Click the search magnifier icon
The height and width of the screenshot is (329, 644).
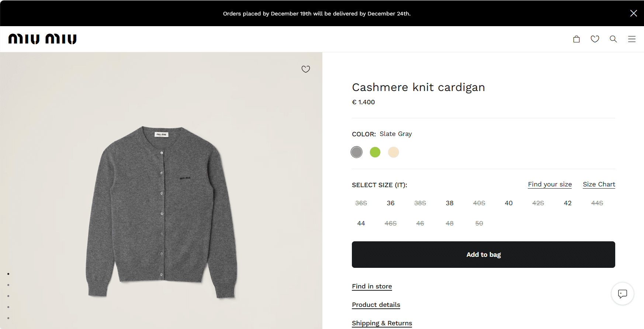pos(613,39)
